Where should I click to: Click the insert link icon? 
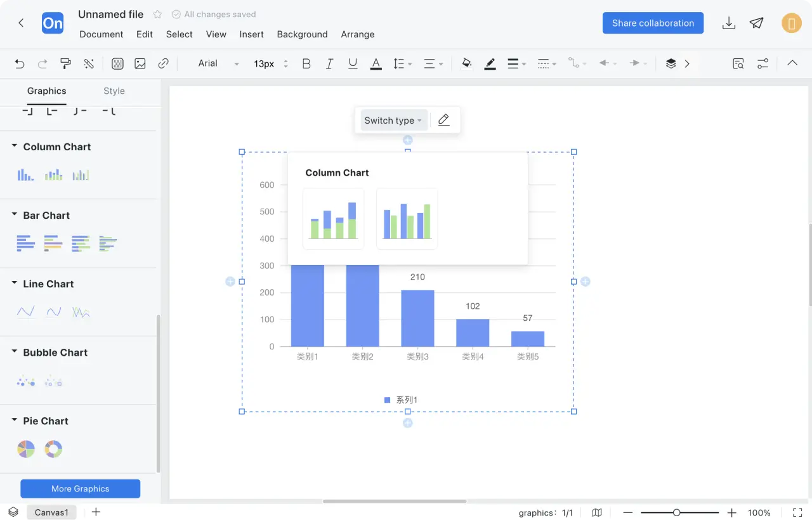click(x=164, y=63)
